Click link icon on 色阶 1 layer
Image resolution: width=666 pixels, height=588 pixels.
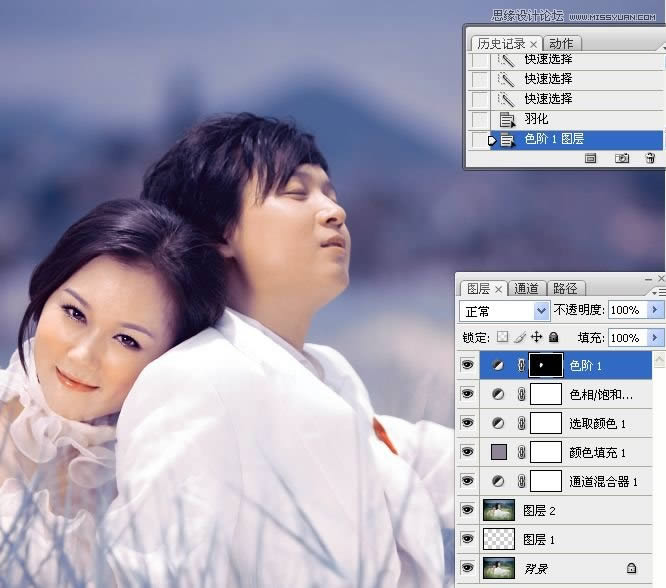pos(520,366)
